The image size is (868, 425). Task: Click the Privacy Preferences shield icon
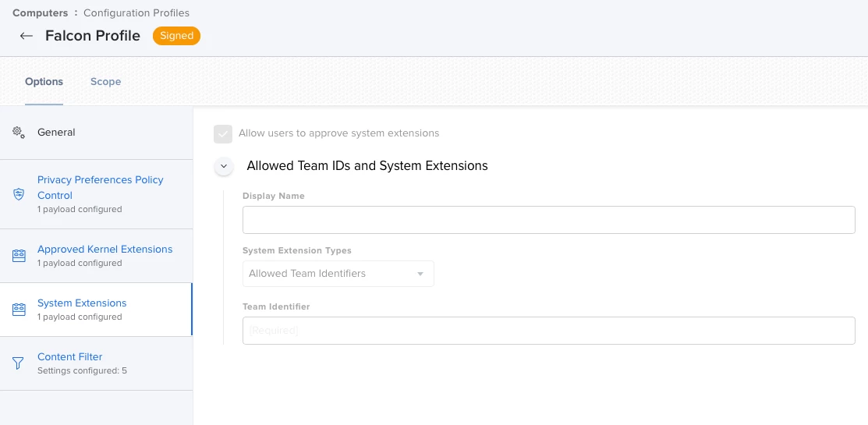point(19,194)
